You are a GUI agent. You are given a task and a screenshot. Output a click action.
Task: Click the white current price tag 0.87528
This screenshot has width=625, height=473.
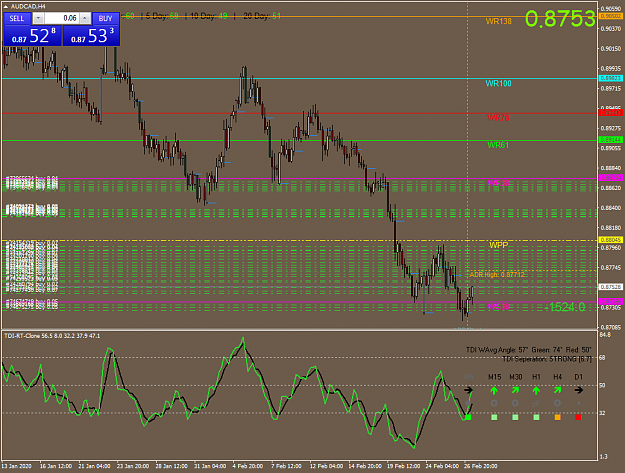tap(611, 287)
